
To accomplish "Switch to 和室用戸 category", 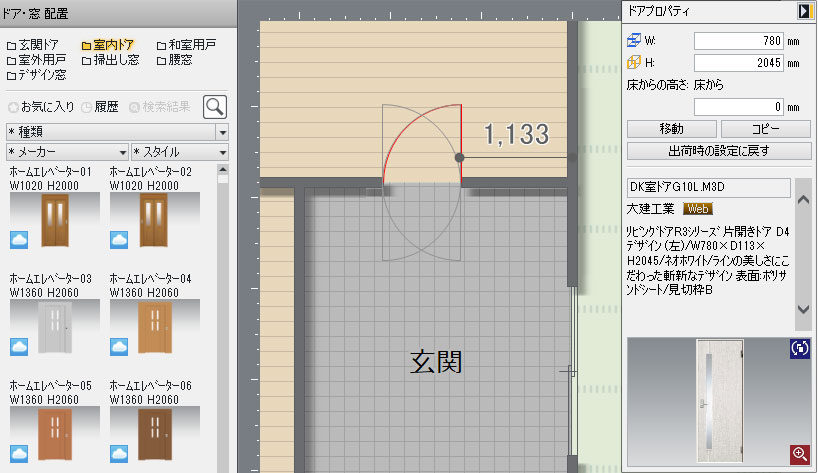I will click(x=185, y=46).
